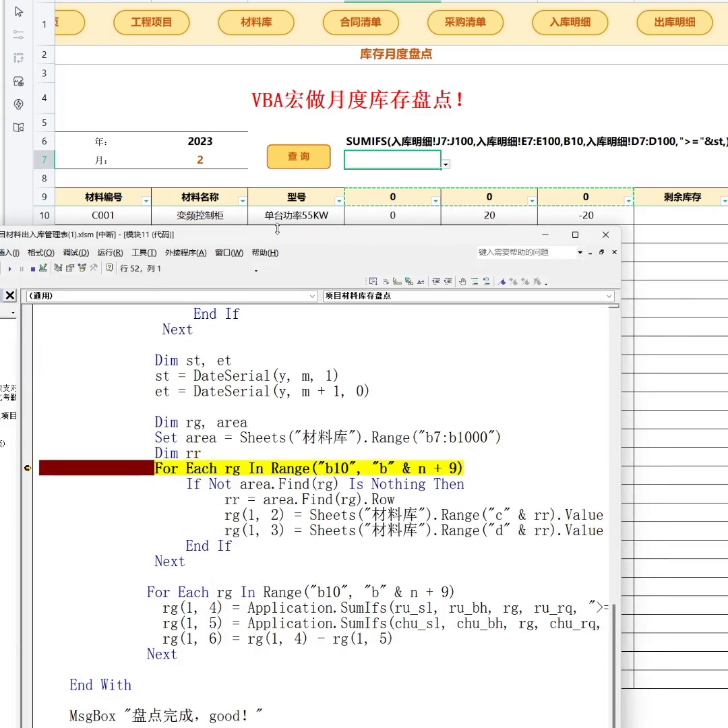Click the Break (pause) icon in VBA toolbar
This screenshot has width=728, height=728.
[22, 268]
